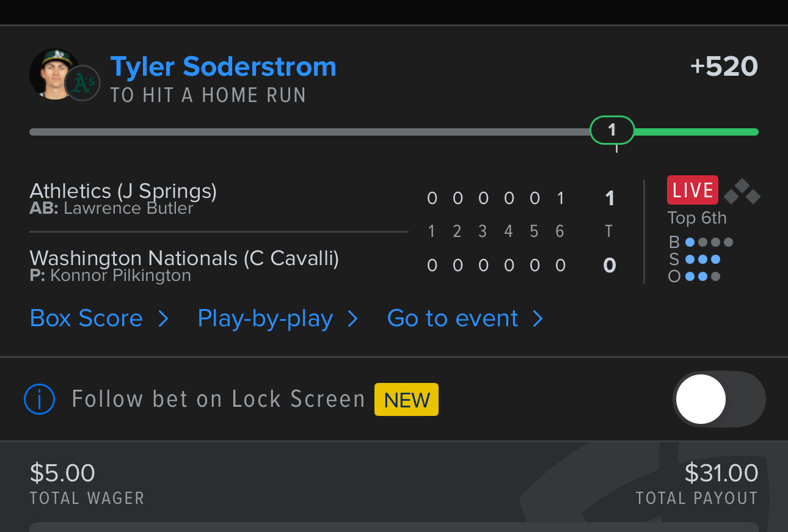The width and height of the screenshot is (788, 532).
Task: Tap the balls count indicator dots
Action: pos(709,242)
